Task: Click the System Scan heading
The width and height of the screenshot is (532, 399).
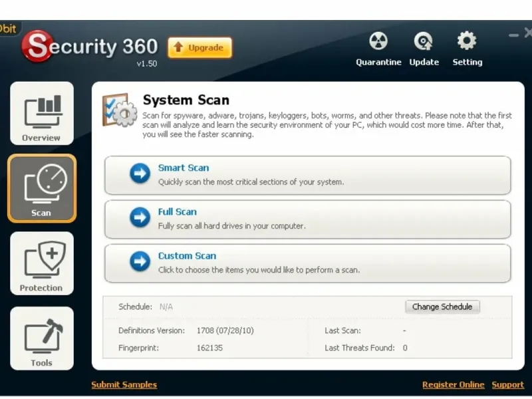Action: (186, 100)
